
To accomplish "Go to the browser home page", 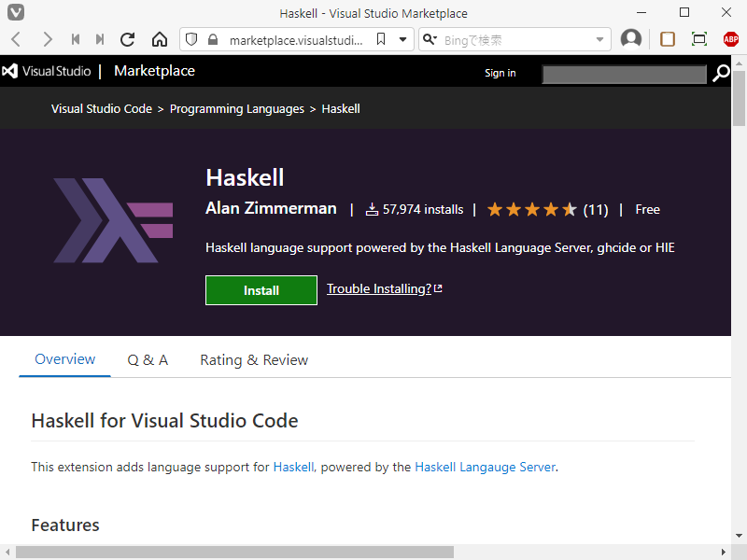I will pyautogui.click(x=160, y=39).
